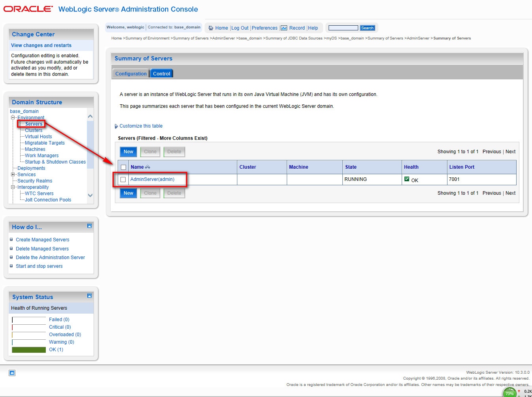Click the green OK health bar

pyautogui.click(x=29, y=350)
